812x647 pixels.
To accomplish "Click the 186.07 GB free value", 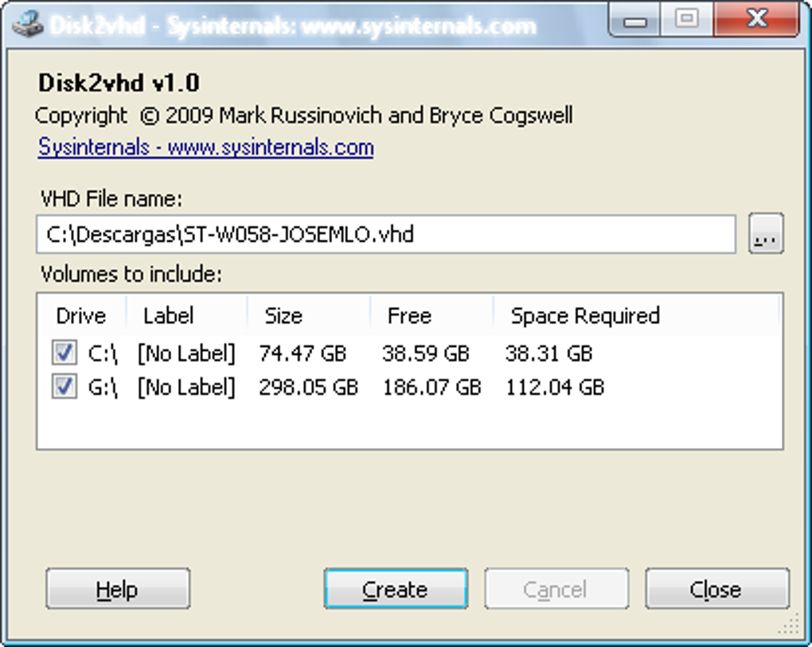I will pos(432,387).
